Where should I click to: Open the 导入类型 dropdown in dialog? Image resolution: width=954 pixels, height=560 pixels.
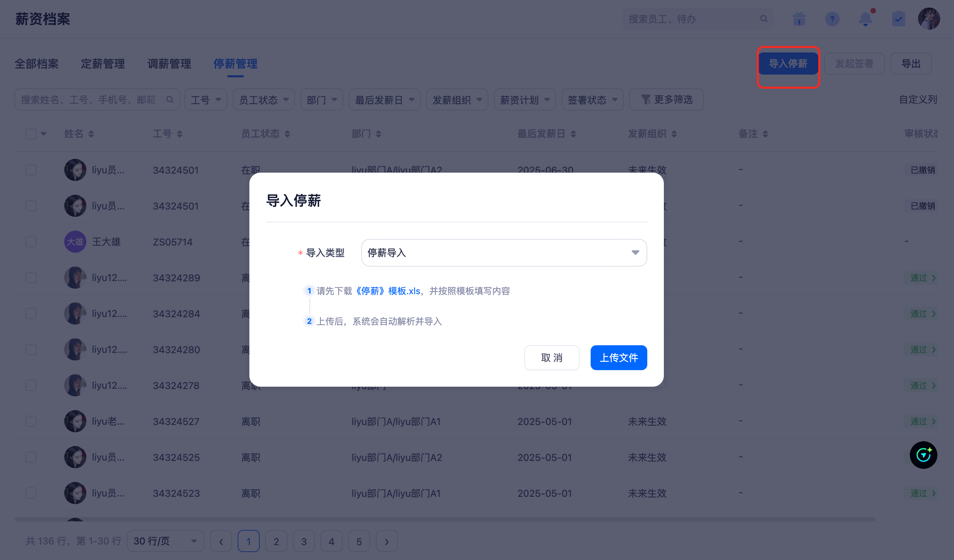(504, 252)
